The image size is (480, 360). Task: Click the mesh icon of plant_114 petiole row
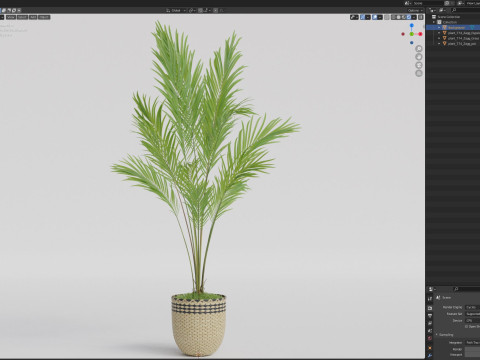[x=444, y=33]
